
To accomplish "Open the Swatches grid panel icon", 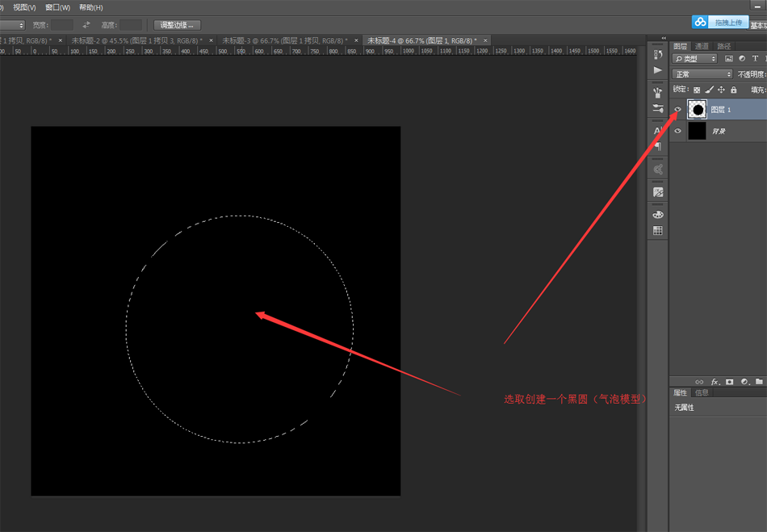I will pos(658,231).
